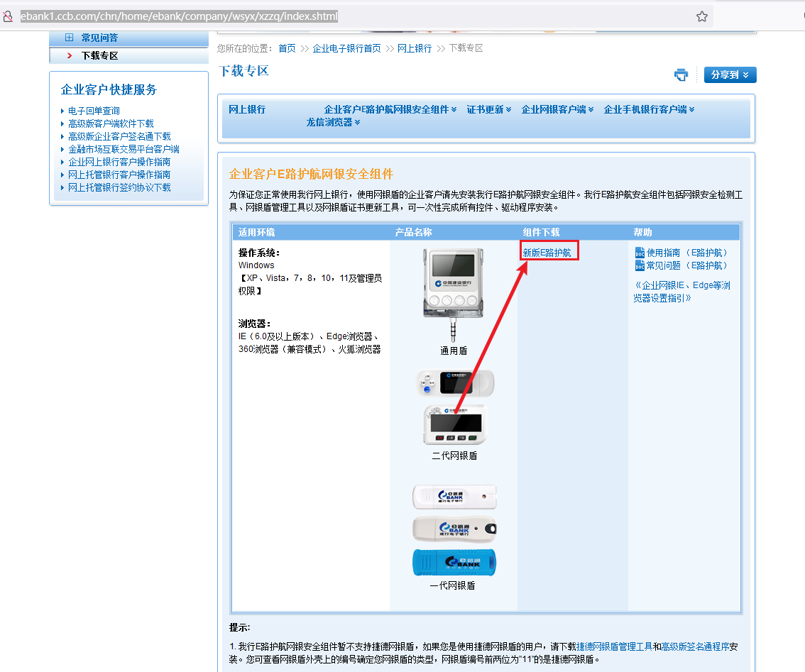This screenshot has width=805, height=672.
Task: Click the URL address bar
Action: point(355,16)
